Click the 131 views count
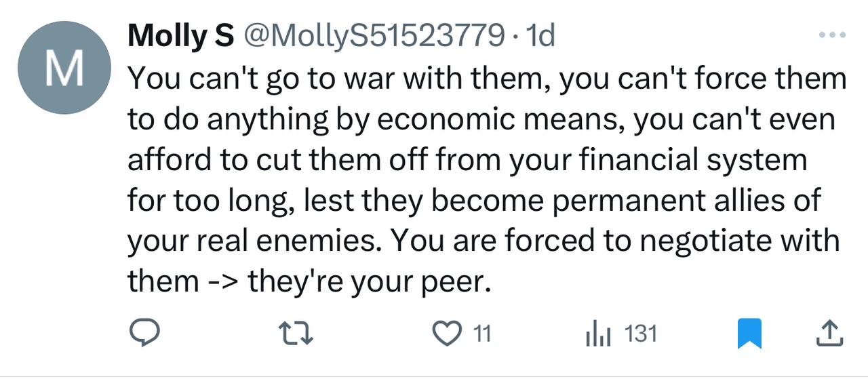Image resolution: width=868 pixels, height=379 pixels. point(640,333)
